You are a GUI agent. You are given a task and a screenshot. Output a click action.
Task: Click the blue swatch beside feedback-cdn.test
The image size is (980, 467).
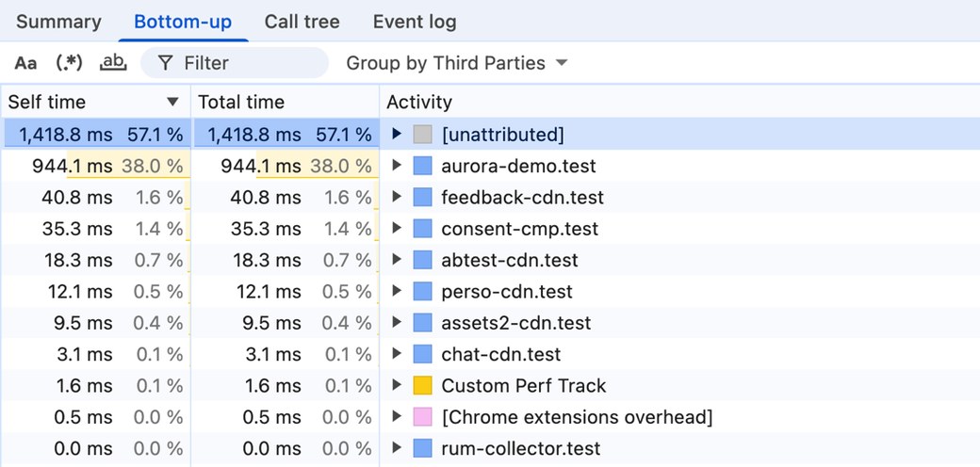point(422,198)
